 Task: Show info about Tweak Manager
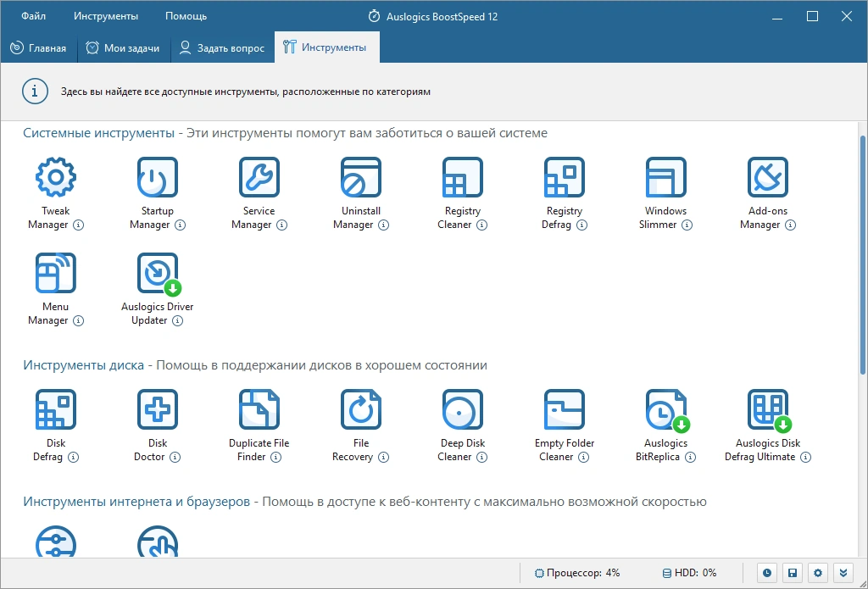79,225
